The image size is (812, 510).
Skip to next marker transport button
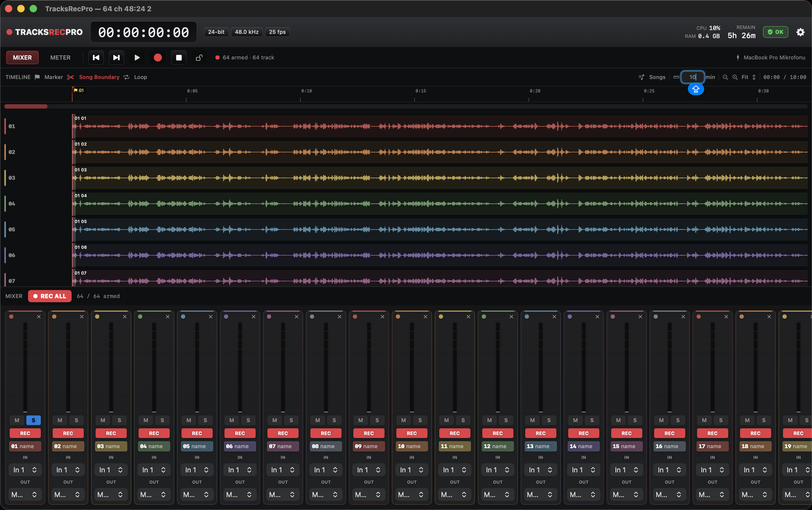coord(116,58)
